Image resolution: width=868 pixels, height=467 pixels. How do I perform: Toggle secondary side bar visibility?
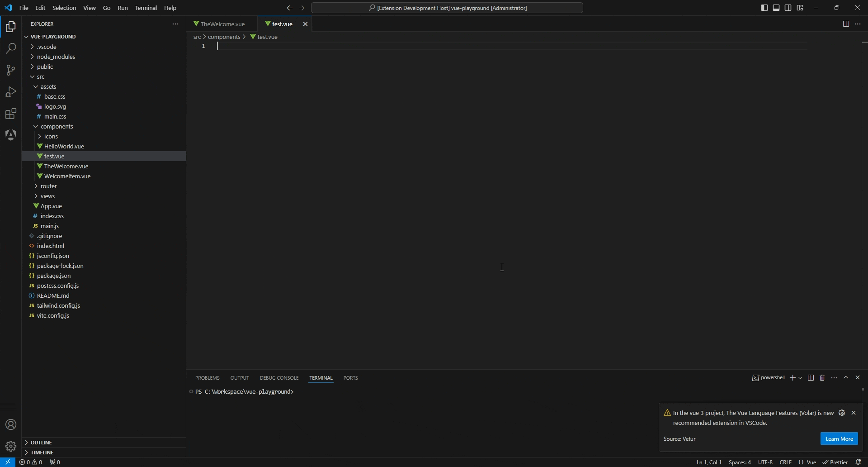tap(788, 8)
